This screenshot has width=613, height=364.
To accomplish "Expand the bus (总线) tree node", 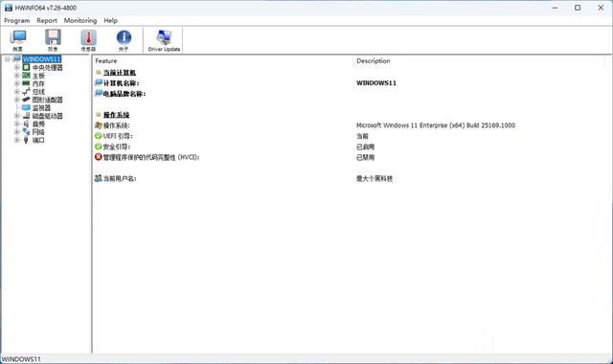I will [17, 92].
